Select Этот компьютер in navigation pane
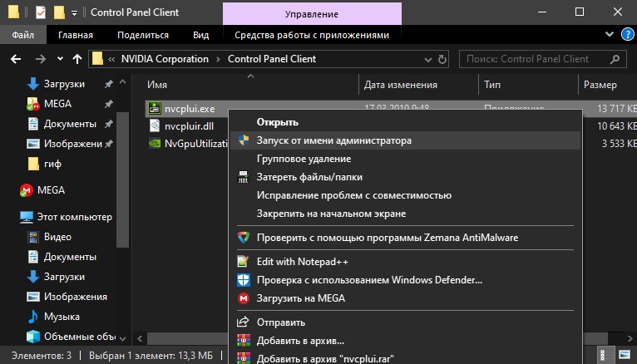Image resolution: width=637 pixels, height=364 pixels. pos(74,217)
